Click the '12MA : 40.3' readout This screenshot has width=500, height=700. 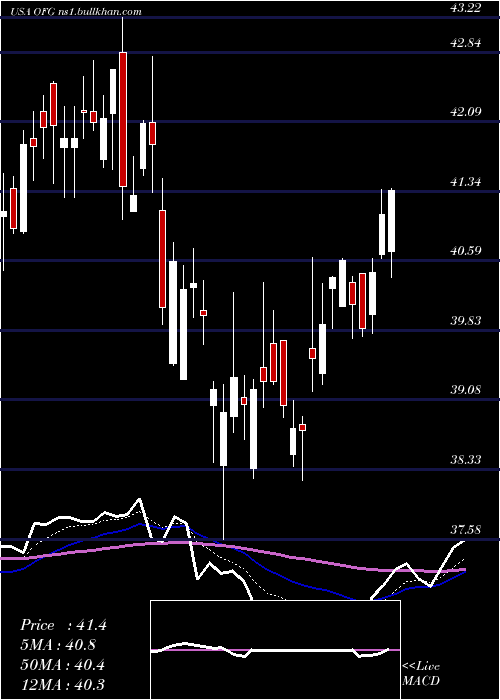[x=62, y=684]
